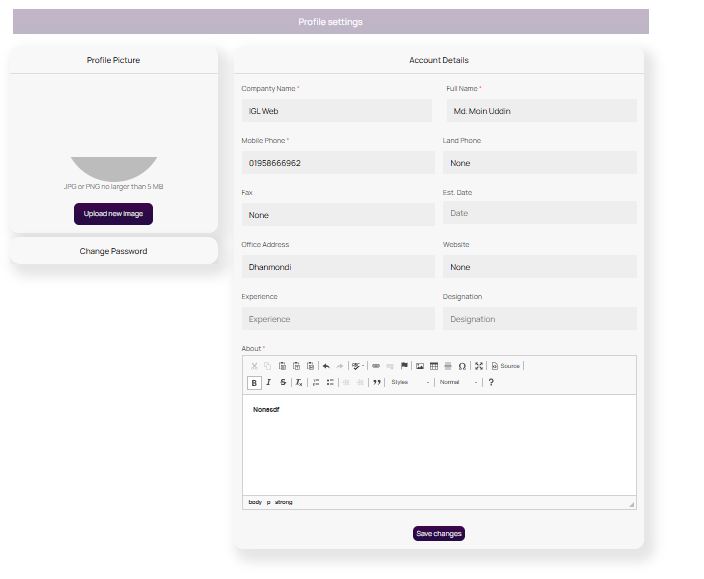
Task: Click the Company Name input field
Action: click(x=338, y=111)
